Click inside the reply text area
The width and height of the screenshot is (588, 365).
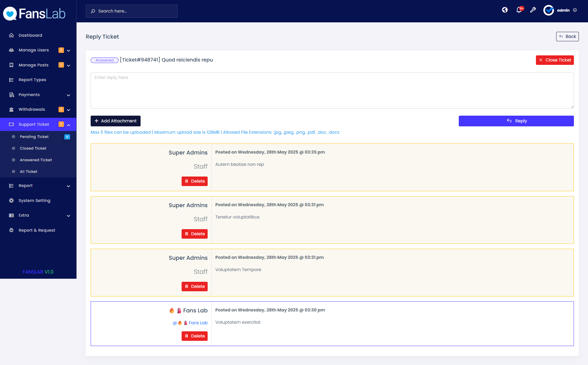point(332,90)
